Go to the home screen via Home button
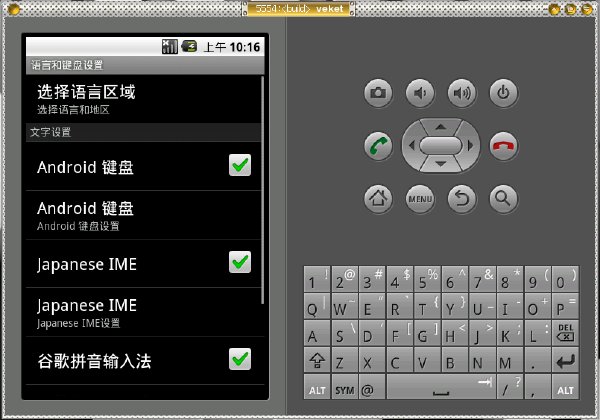Viewport: 600px width, 420px height. (378, 199)
